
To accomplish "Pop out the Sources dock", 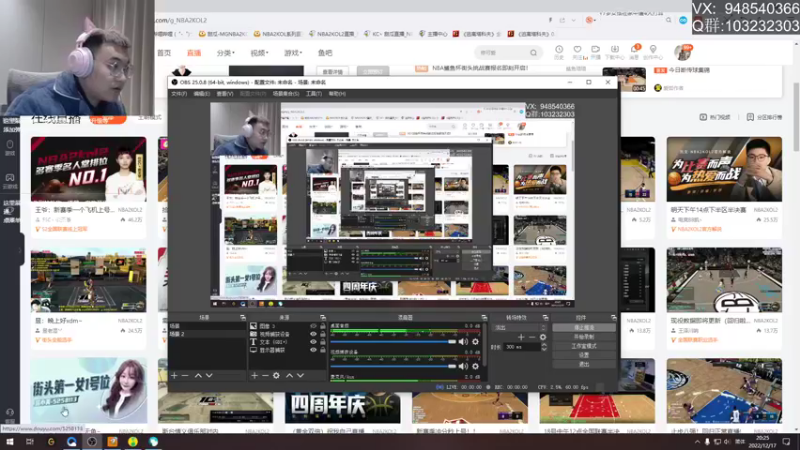I will click(x=322, y=317).
